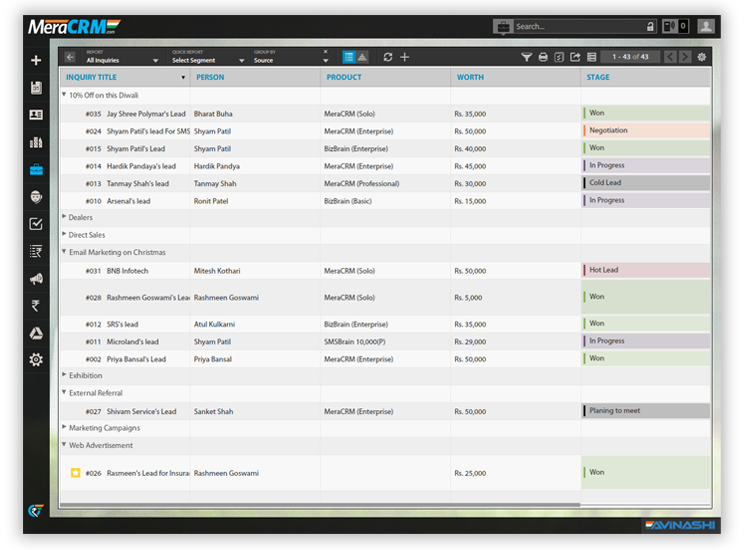The image size is (750, 550).
Task: Collapse the Email Marketing on Christmas group
Action: click(x=64, y=252)
